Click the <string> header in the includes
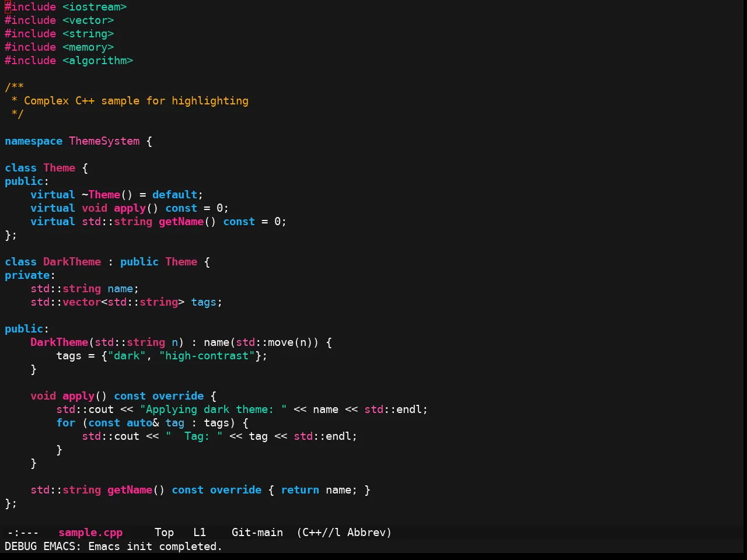Screen dimensions: 747x560 [88, 34]
